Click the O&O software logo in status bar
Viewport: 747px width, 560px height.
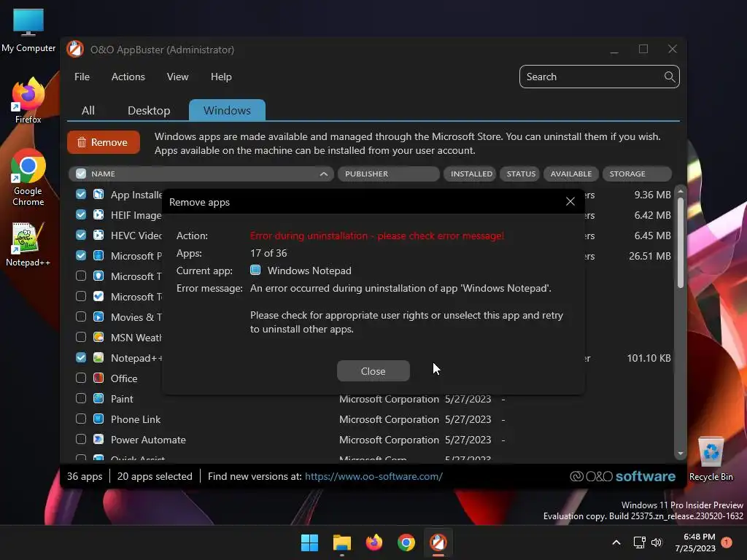coord(623,476)
